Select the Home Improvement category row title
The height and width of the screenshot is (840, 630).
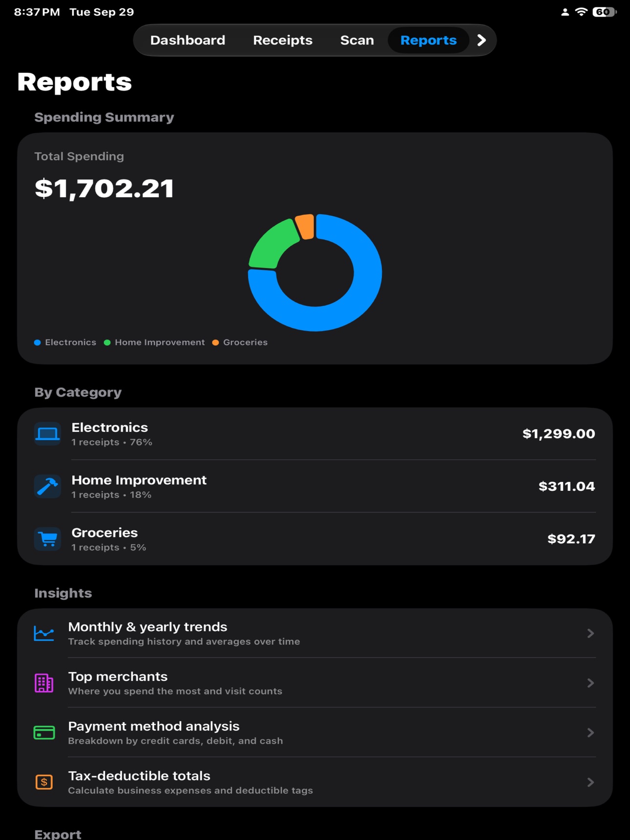pyautogui.click(x=139, y=480)
